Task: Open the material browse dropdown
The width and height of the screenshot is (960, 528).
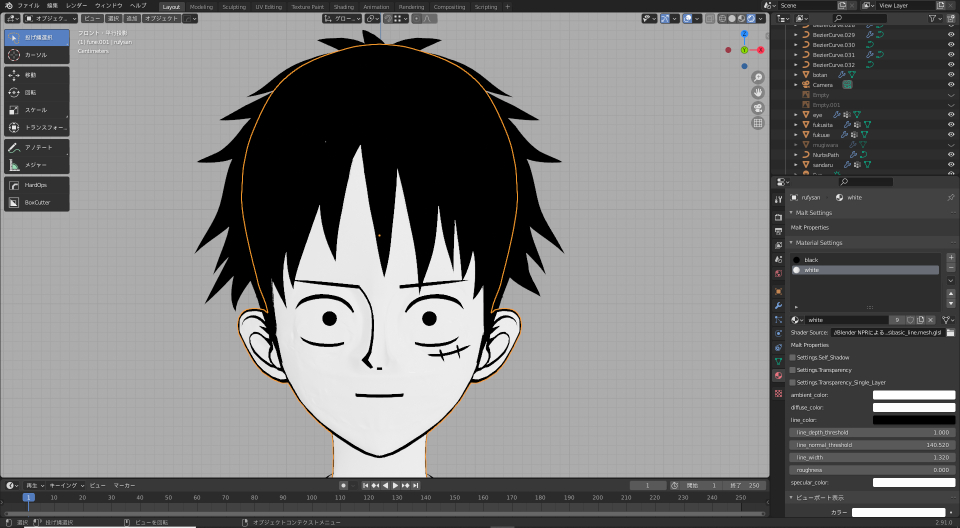Action: click(x=797, y=320)
